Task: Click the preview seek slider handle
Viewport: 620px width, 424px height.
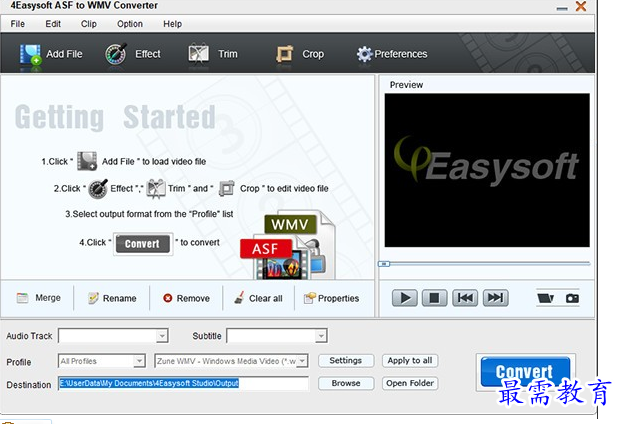Action: 384,263
